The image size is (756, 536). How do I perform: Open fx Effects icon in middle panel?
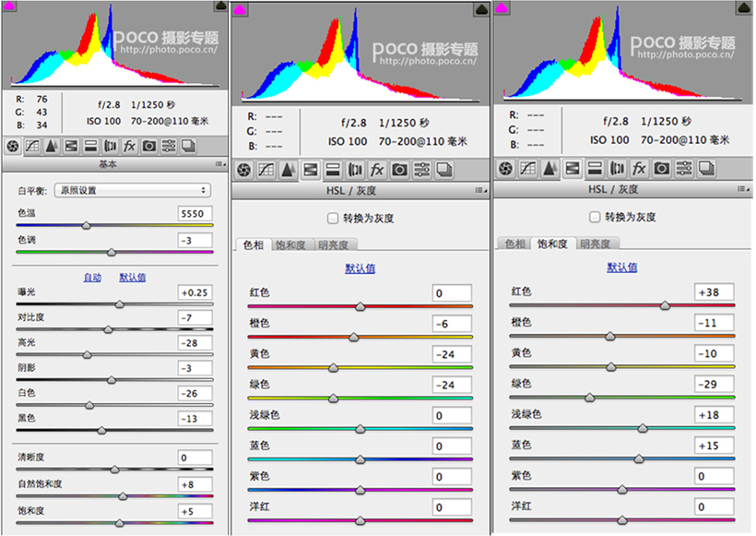(377, 170)
